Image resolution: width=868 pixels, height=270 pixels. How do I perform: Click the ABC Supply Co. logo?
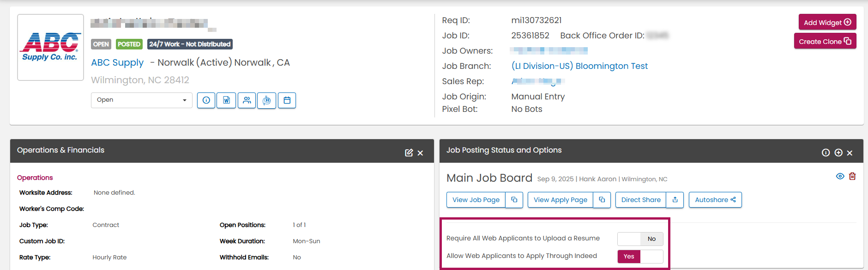[51, 47]
